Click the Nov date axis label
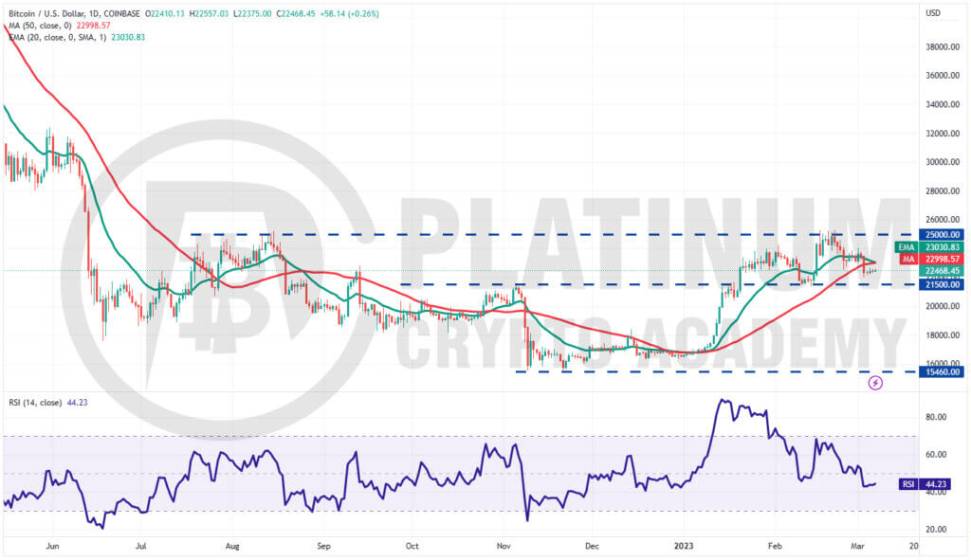This screenshot has width=971, height=560. pos(504,546)
